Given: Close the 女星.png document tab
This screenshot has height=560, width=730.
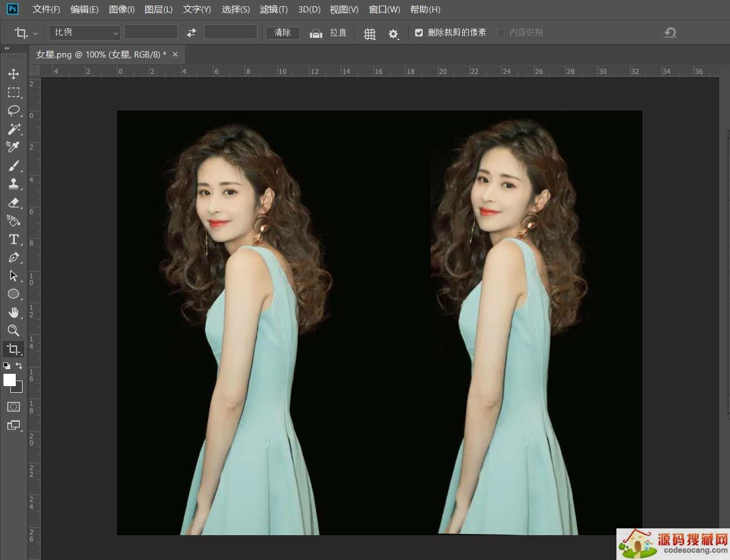Looking at the screenshot, I should [x=175, y=54].
